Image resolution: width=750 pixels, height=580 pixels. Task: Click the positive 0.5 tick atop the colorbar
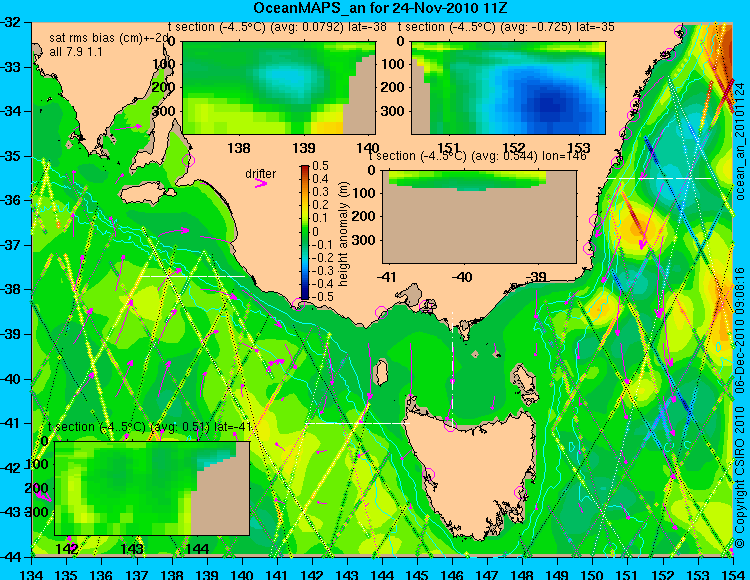pyautogui.click(x=320, y=166)
